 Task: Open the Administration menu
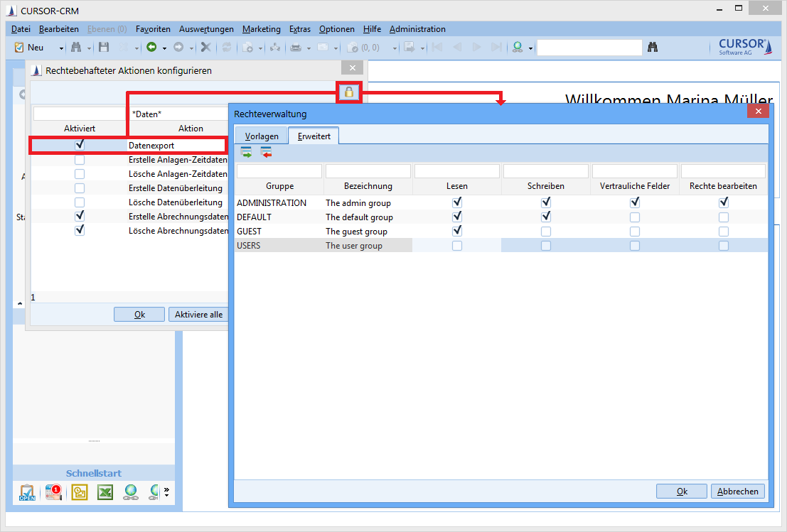pyautogui.click(x=417, y=29)
